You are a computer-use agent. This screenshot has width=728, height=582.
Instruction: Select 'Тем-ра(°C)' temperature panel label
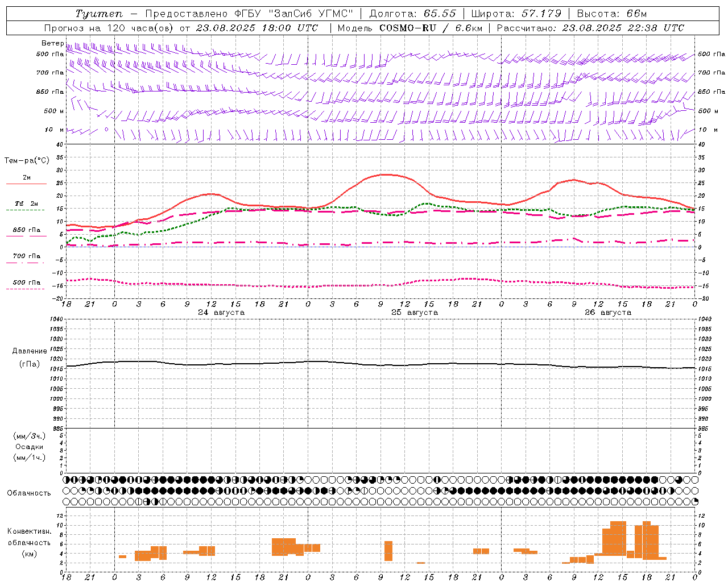pyautogui.click(x=27, y=161)
